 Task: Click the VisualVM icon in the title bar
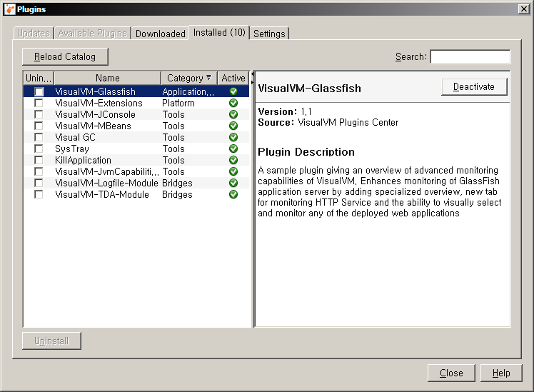[x=10, y=9]
